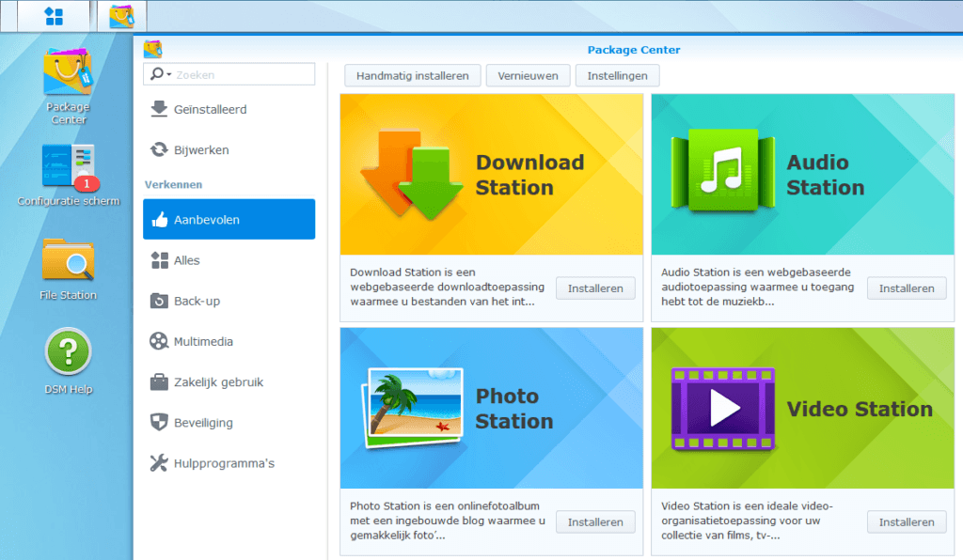Click the Package Center window title icon
The width and height of the screenshot is (963, 560).
[x=152, y=49]
